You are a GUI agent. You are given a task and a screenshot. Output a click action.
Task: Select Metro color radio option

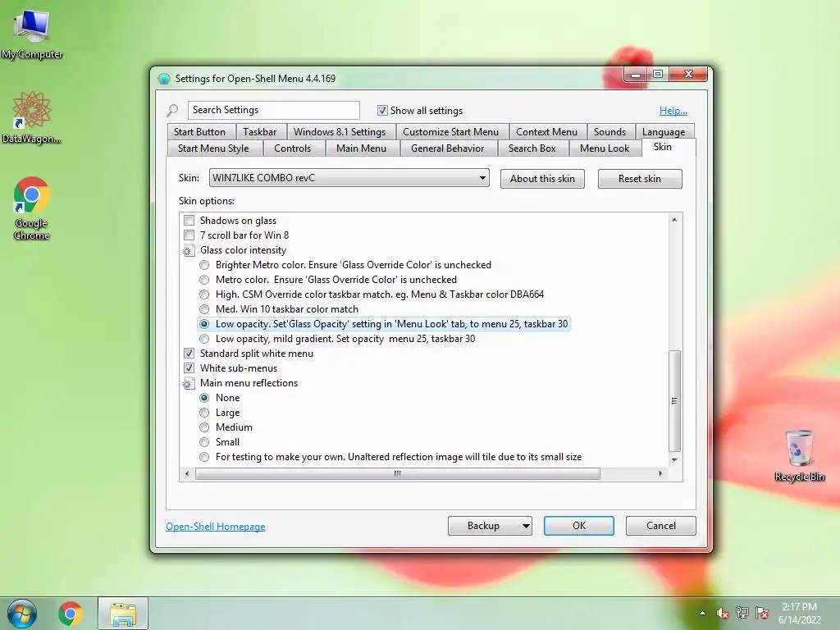(x=204, y=280)
